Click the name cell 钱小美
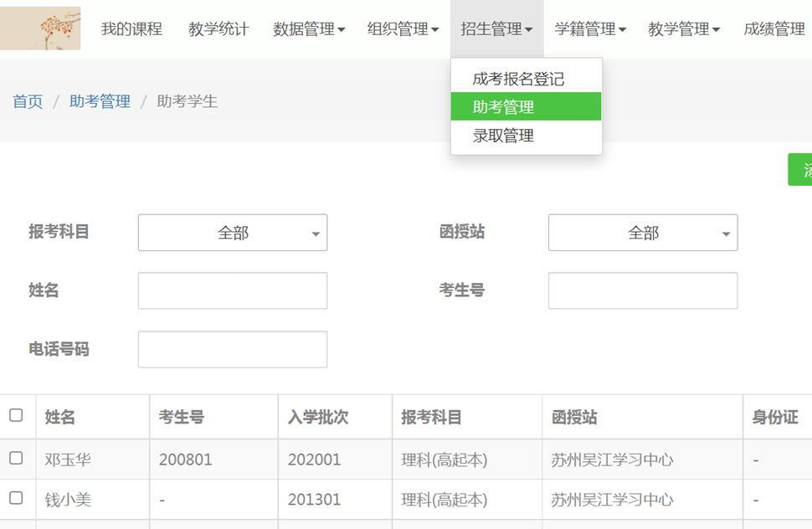 [68, 500]
